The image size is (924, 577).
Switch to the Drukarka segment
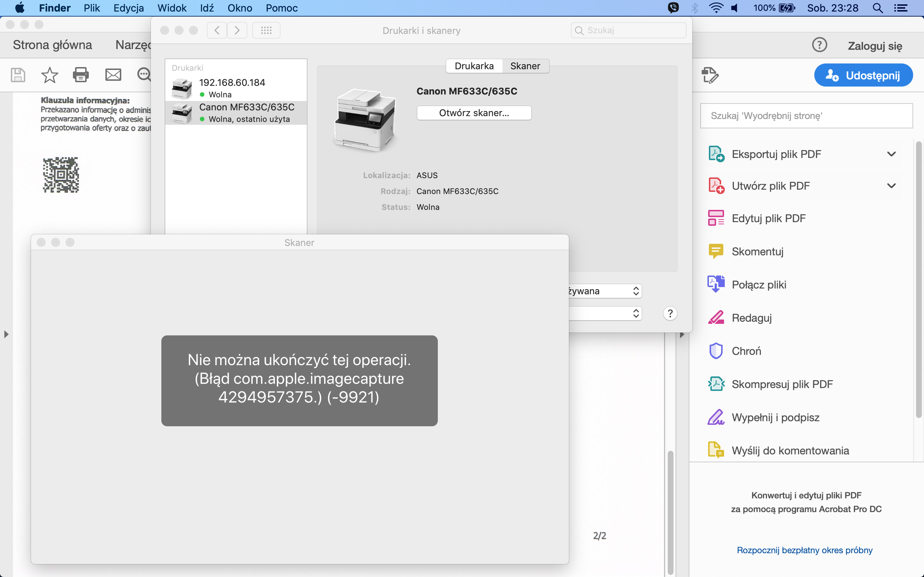point(474,66)
